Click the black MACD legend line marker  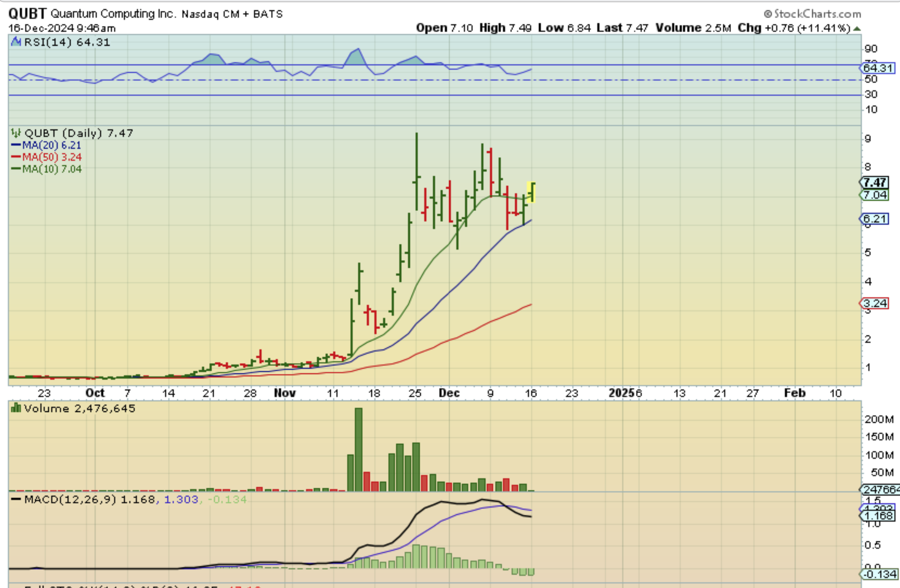point(16,499)
